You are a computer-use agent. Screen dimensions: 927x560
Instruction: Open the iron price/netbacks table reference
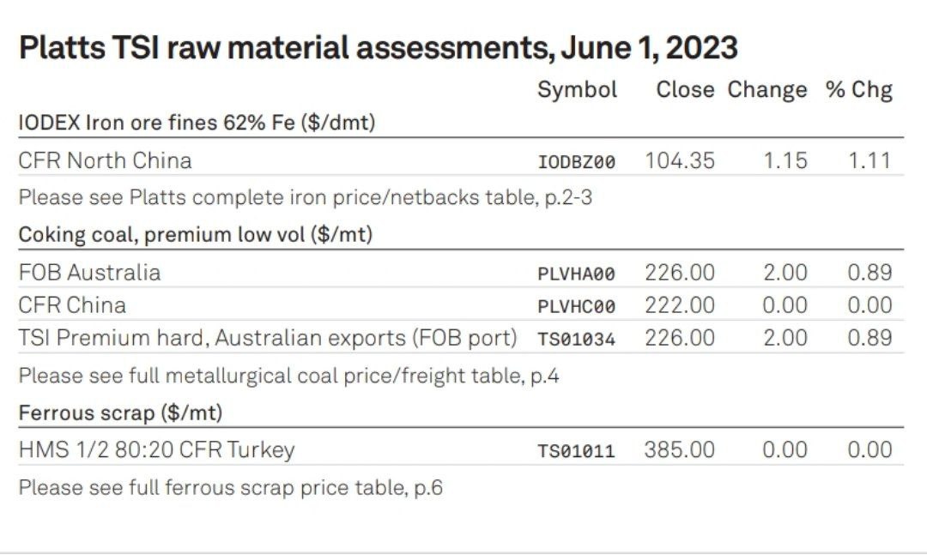coord(305,197)
